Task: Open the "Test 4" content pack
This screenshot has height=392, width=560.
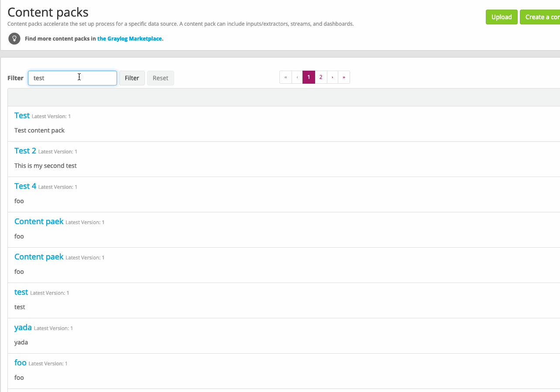Action: tap(25, 186)
